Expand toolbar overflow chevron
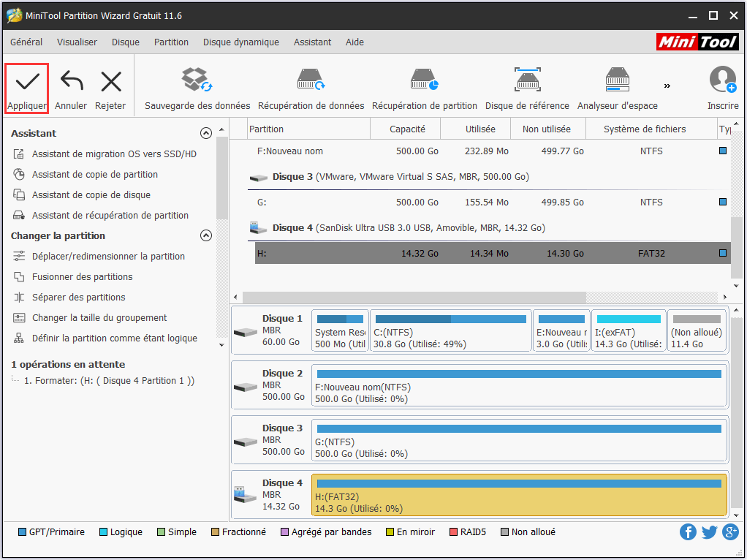 click(667, 86)
